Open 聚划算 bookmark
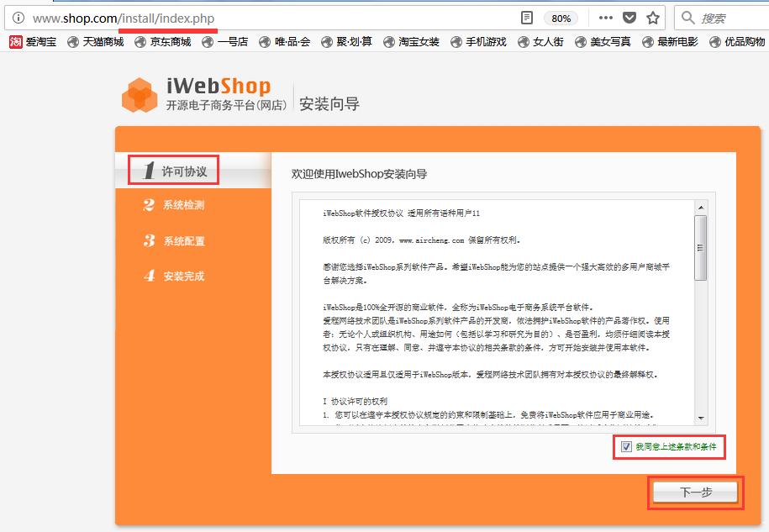The height and width of the screenshot is (532, 769). pyautogui.click(x=347, y=42)
